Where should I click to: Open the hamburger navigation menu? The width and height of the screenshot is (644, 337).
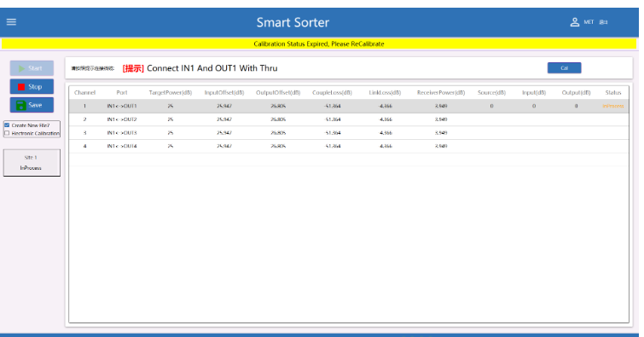[11, 22]
